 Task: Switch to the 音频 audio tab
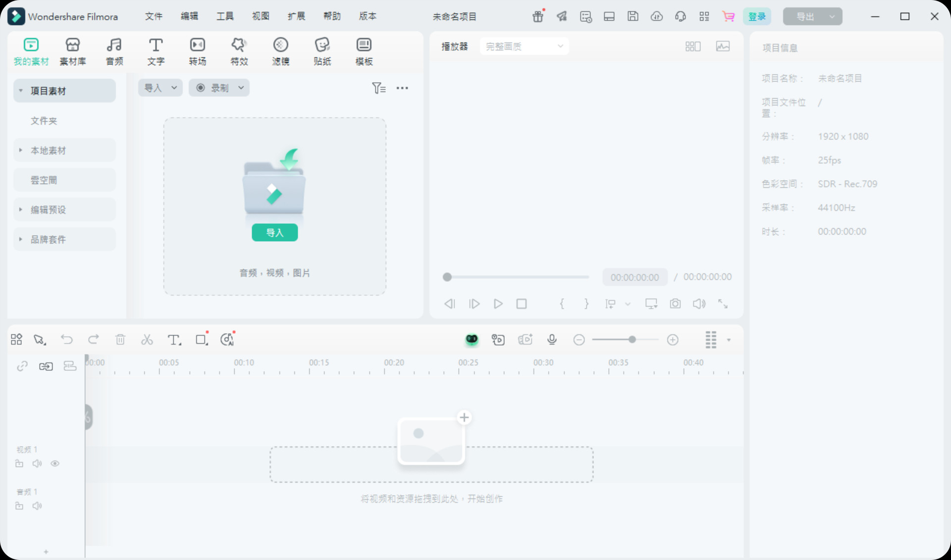tap(114, 51)
